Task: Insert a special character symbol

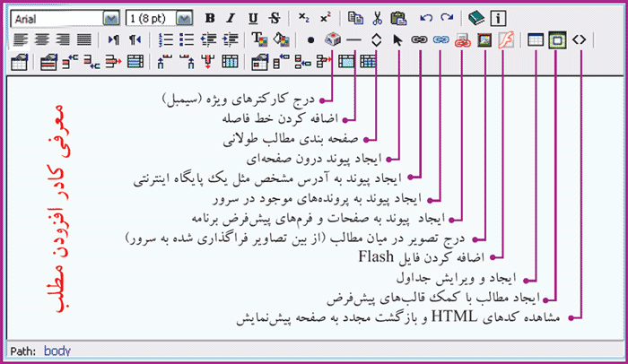Action: coord(332,39)
